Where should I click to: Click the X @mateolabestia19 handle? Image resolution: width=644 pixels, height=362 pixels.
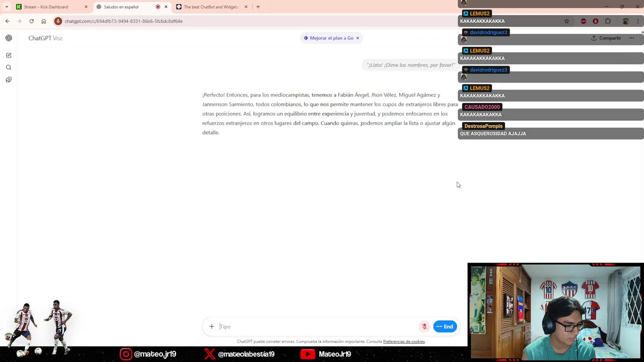point(246,354)
